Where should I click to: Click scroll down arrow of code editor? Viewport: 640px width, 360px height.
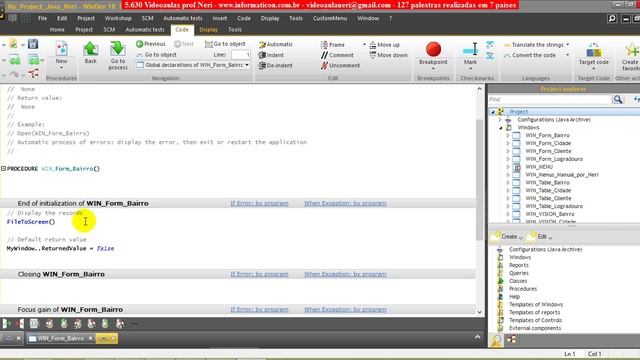click(480, 312)
